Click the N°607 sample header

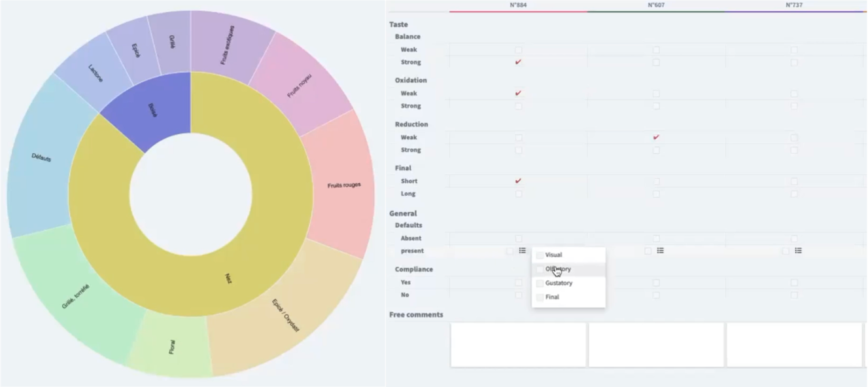coord(655,5)
